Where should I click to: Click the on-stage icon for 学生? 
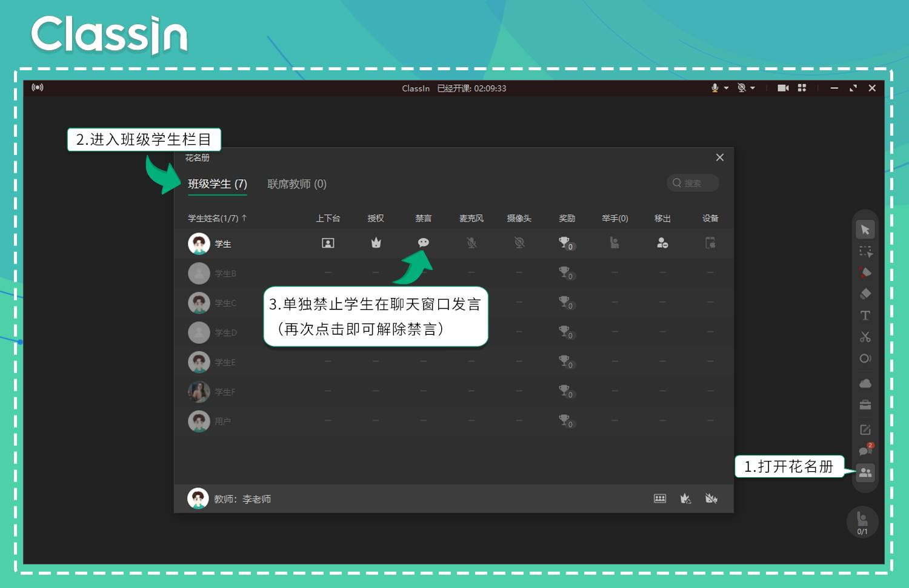[x=328, y=243]
